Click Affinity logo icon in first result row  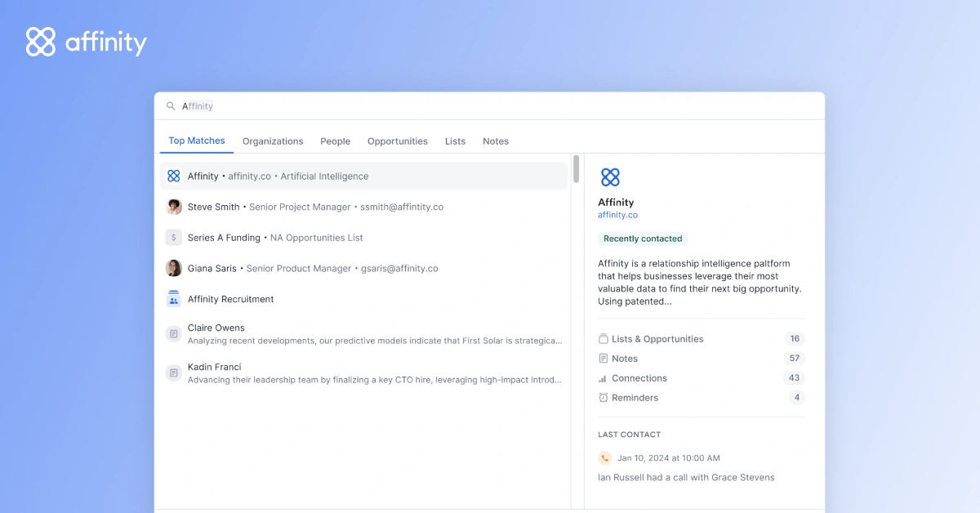(173, 176)
